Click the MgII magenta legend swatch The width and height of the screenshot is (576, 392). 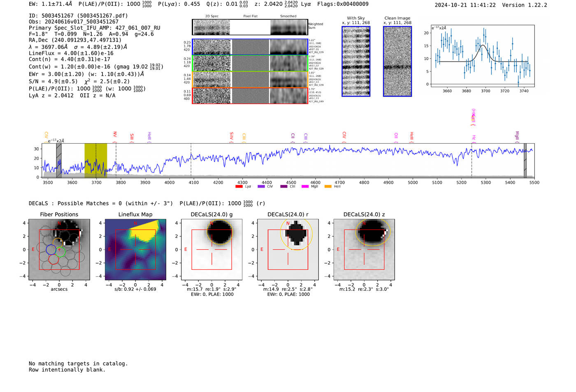[305, 186]
